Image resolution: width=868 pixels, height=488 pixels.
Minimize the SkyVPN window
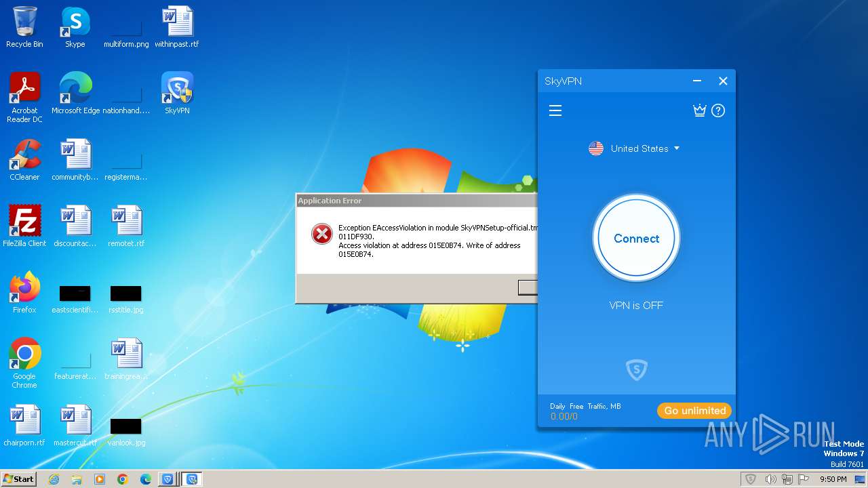pyautogui.click(x=697, y=81)
